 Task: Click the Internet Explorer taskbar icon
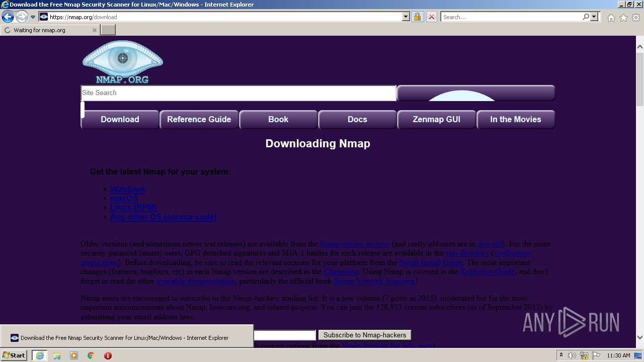pyautogui.click(x=39, y=355)
